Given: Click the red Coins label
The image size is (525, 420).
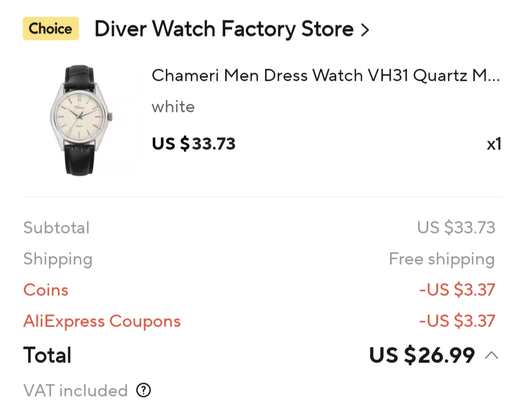Looking at the screenshot, I should [x=46, y=290].
